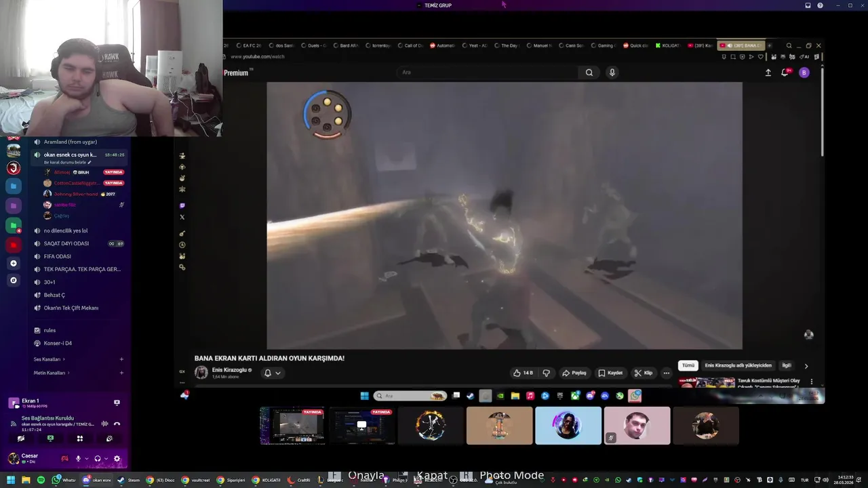868x488 pixels.
Task: Join the 'no dilencilik yes lol' voice channel
Action: coord(66,230)
